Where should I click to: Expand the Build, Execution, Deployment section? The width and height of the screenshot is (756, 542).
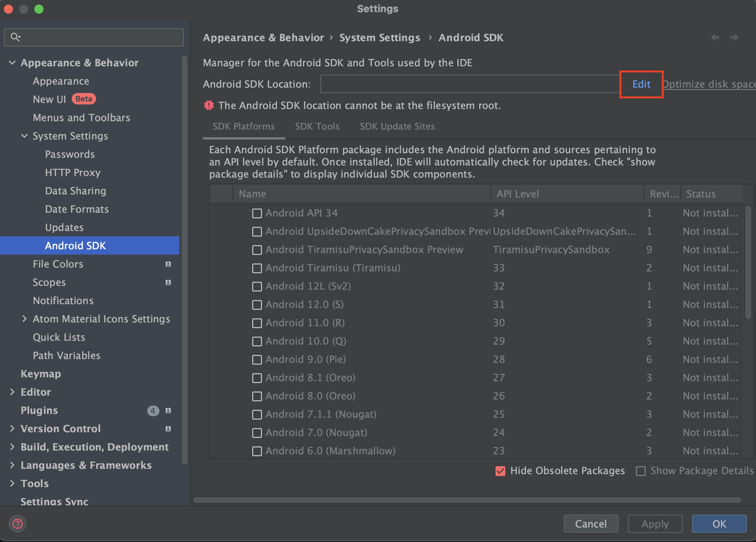12,447
